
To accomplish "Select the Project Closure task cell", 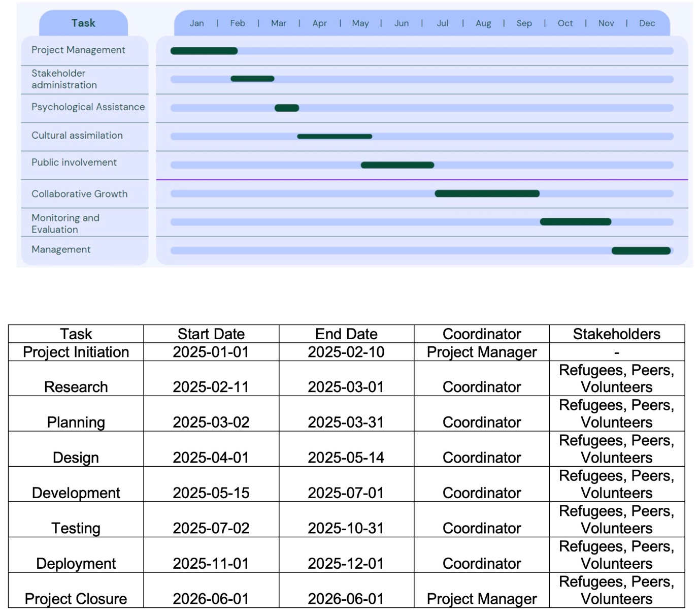I will tap(76, 590).
